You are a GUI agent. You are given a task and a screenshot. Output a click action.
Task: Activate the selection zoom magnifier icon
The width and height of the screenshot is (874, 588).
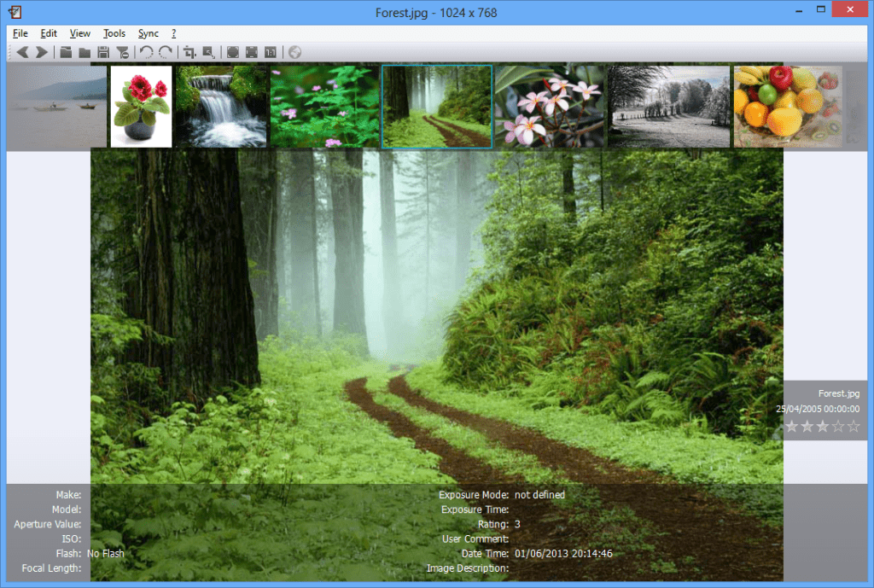[x=210, y=52]
